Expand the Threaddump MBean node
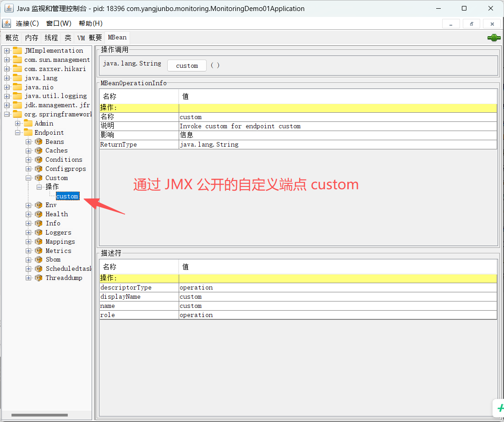The height and width of the screenshot is (422, 504). point(28,278)
